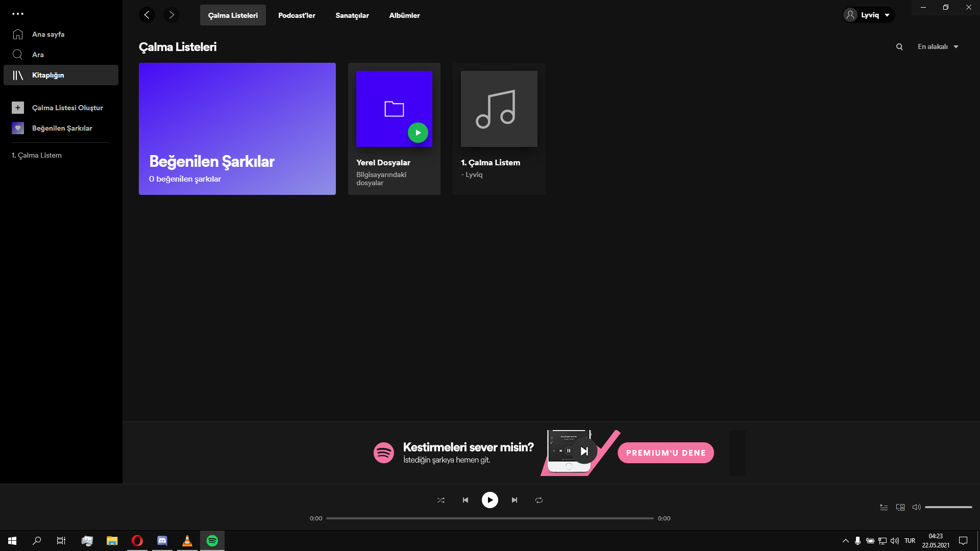Click the PREMIUM'U DENE button
Screen dimensions: 980x551
click(x=666, y=453)
